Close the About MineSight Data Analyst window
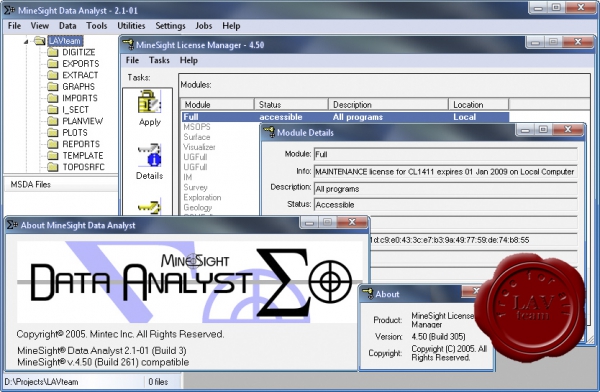 352,222
